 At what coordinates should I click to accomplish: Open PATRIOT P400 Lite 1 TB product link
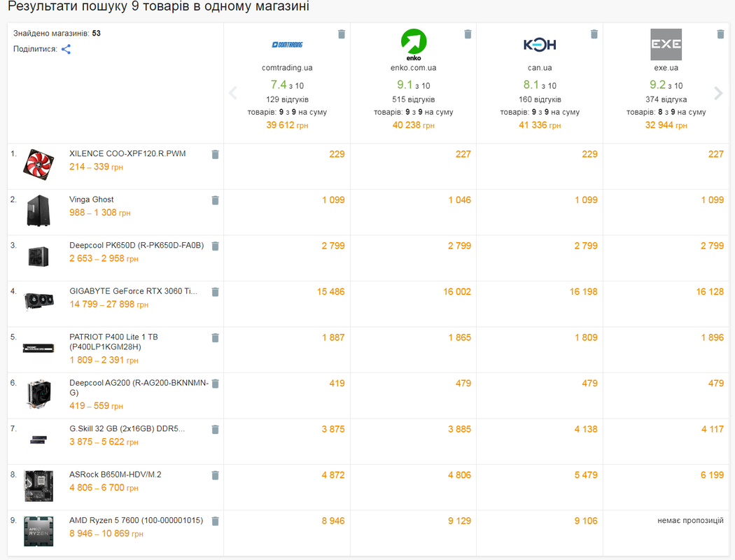(114, 342)
